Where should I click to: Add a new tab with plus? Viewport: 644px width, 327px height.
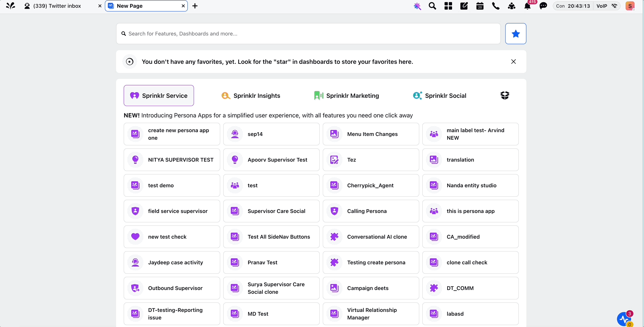[x=195, y=6]
